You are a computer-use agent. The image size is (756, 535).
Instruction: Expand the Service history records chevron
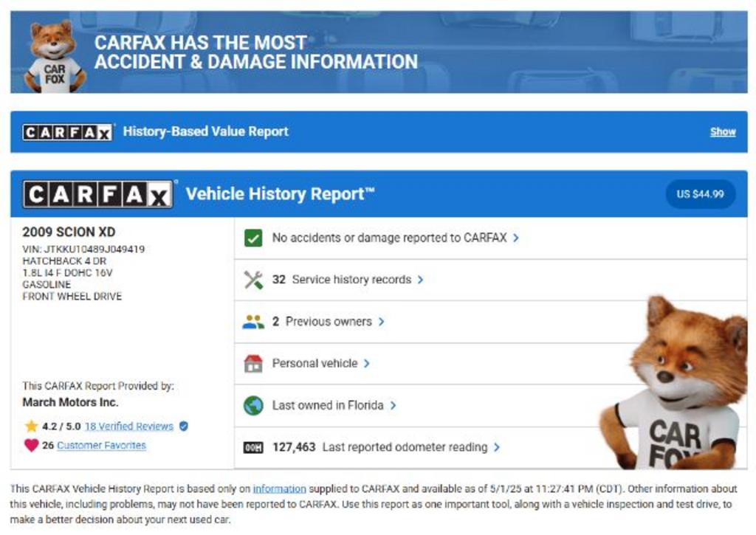(x=420, y=280)
